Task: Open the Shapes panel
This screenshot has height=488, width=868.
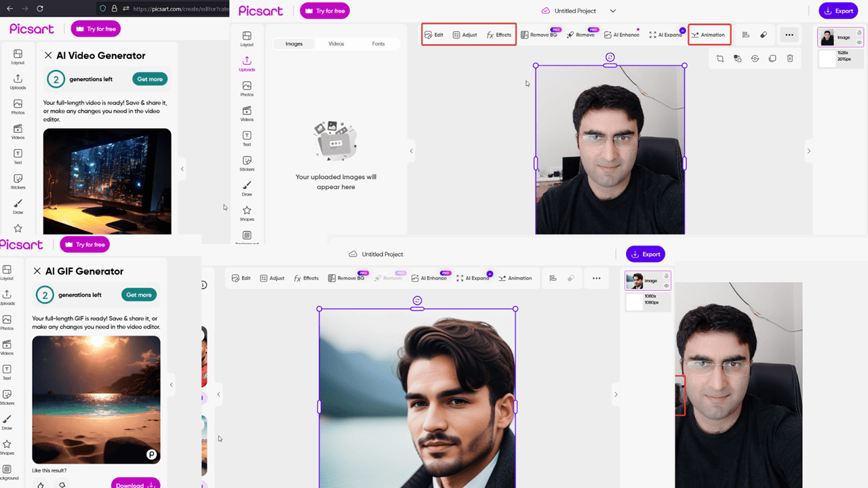Action: 246,212
